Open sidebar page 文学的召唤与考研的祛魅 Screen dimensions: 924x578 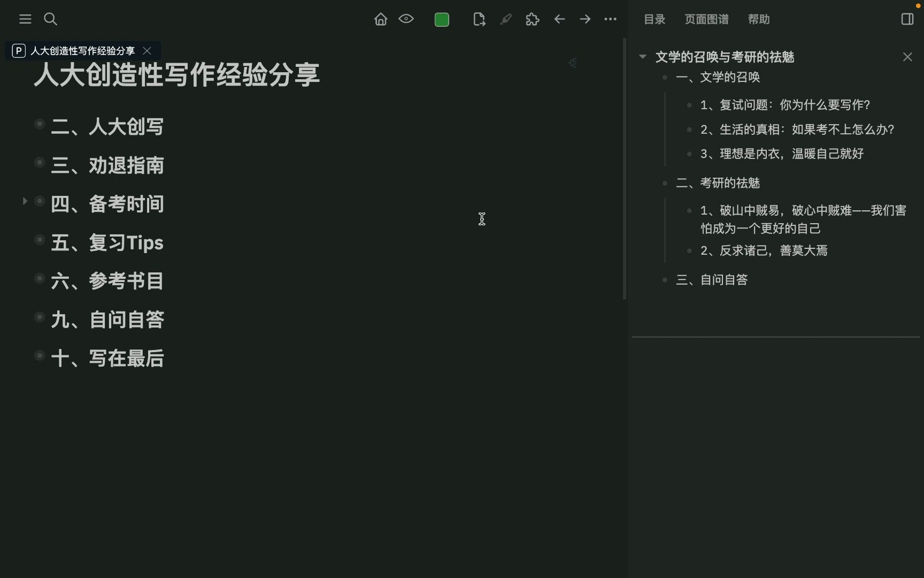(725, 57)
